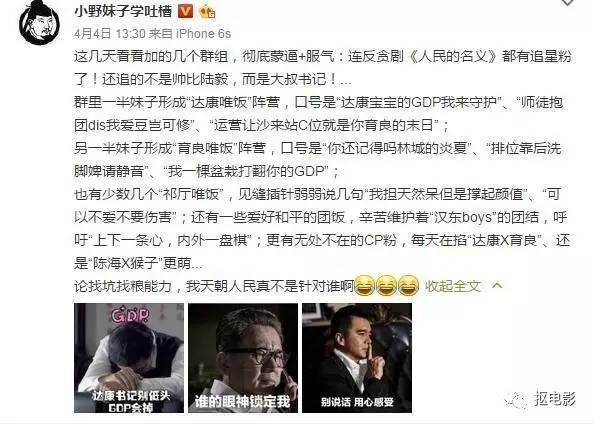Click the orange V verified badge
This screenshot has width=594, height=425.
[x=185, y=12]
